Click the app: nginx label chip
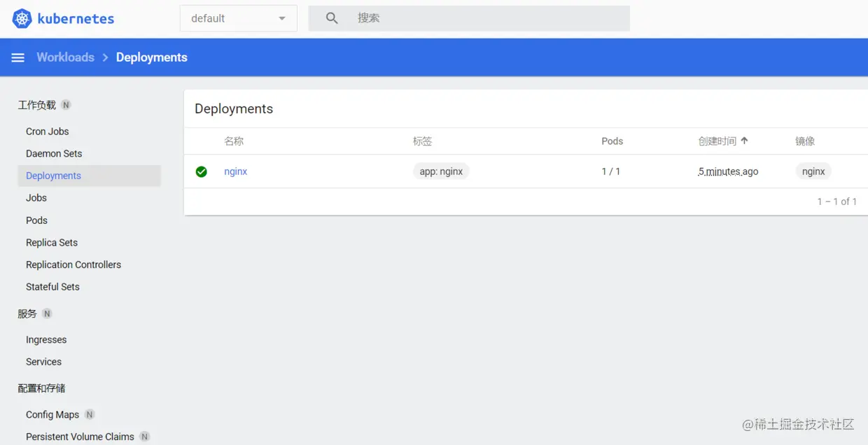Screen dimensions: 868x445 [441, 171]
